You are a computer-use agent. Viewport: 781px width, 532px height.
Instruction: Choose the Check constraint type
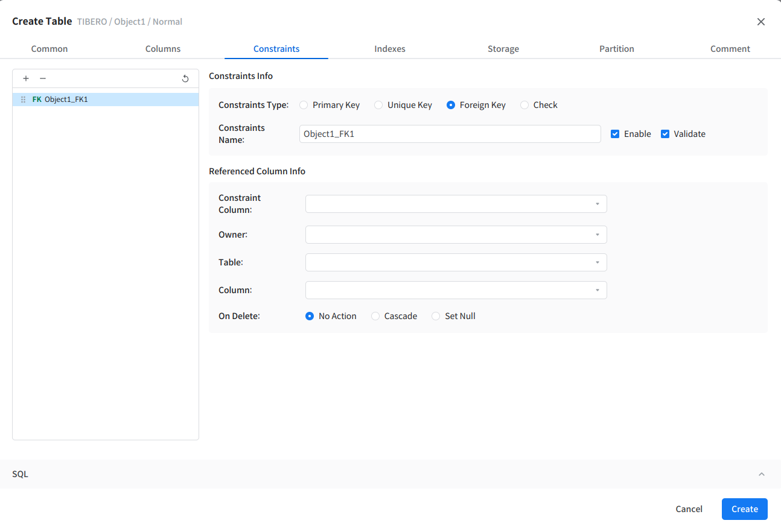point(524,105)
